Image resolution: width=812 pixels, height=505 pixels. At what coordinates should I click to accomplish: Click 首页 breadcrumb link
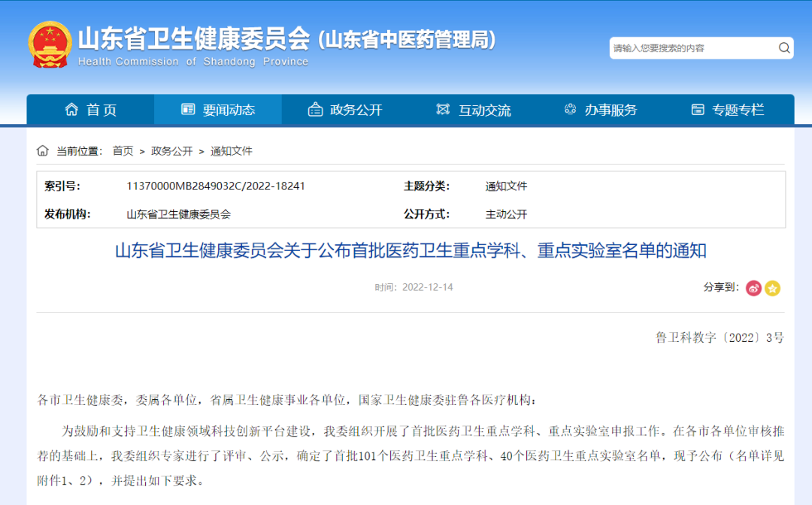pos(123,151)
